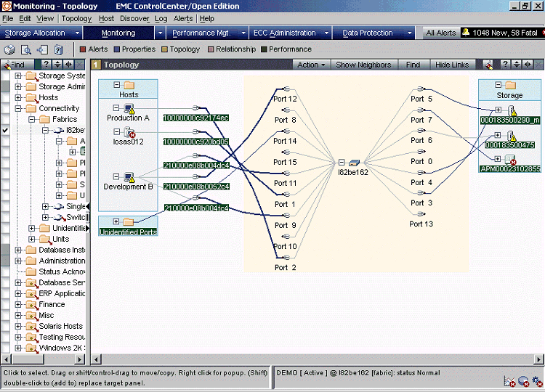This screenshot has width=545, height=392.
Task: Select the Solaris Hosts tree item
Action: click(x=61, y=327)
